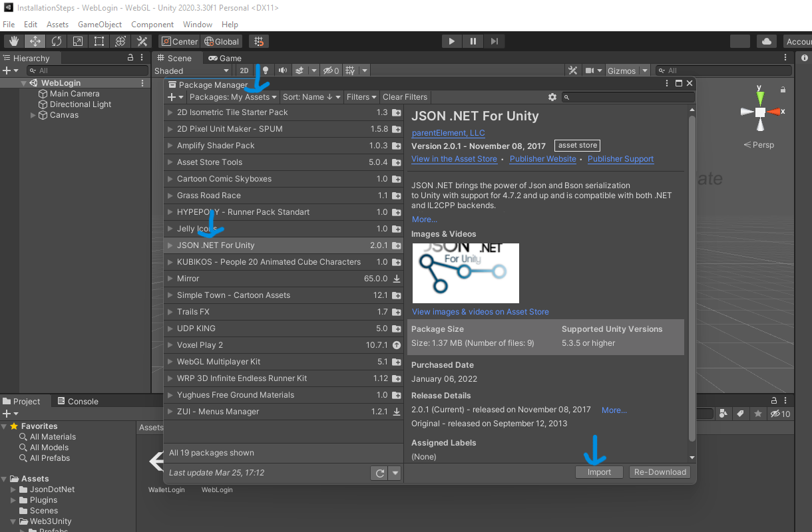Toggle 2D view in Scene

point(244,70)
